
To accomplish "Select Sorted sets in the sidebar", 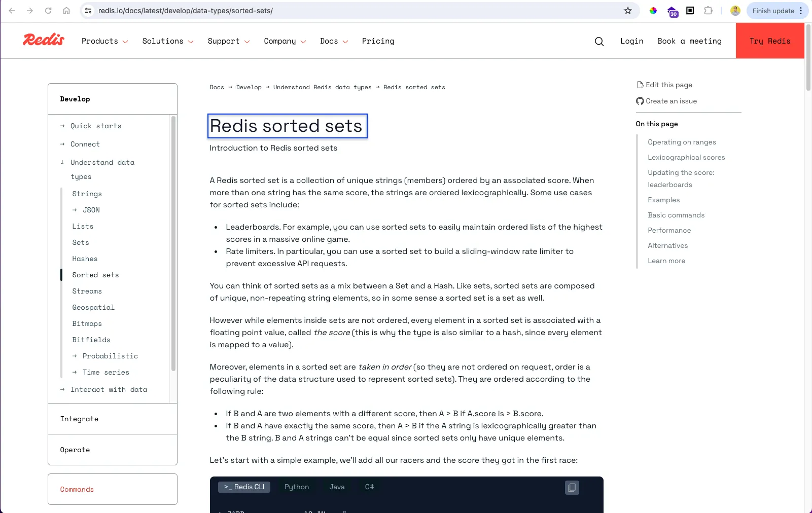I will click(95, 275).
